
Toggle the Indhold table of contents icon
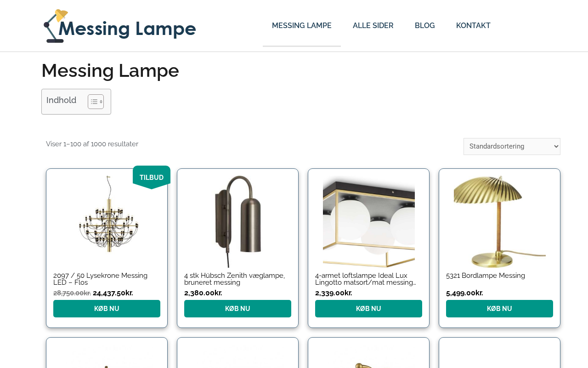(x=96, y=102)
